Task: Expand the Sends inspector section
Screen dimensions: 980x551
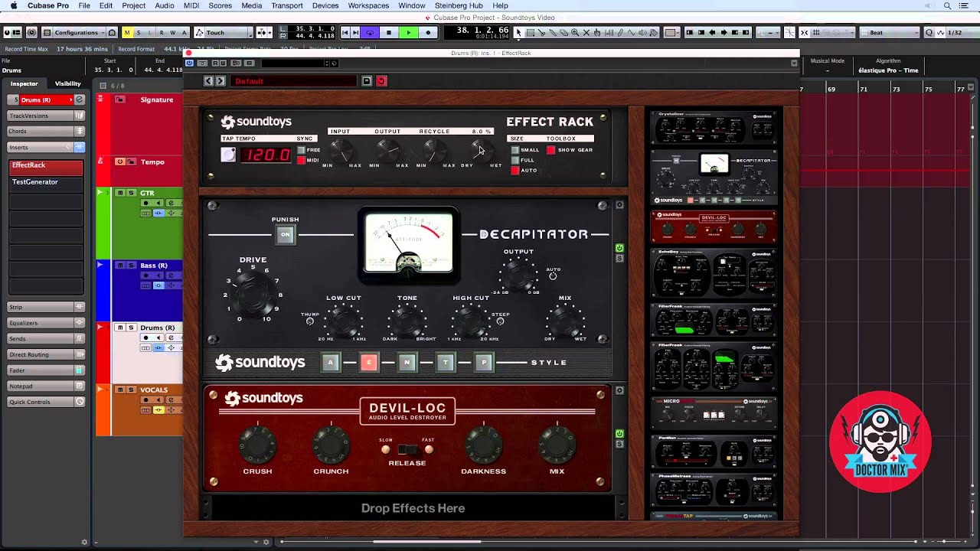Action: coord(46,338)
